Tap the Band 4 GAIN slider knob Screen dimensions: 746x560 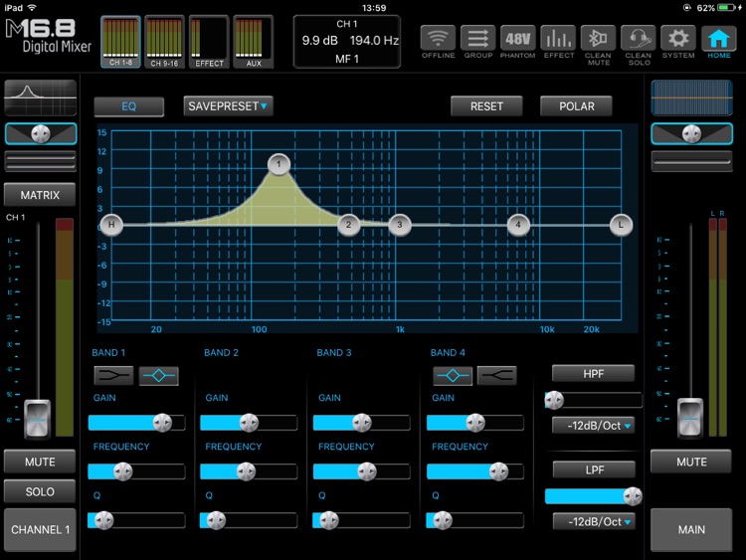475,423
